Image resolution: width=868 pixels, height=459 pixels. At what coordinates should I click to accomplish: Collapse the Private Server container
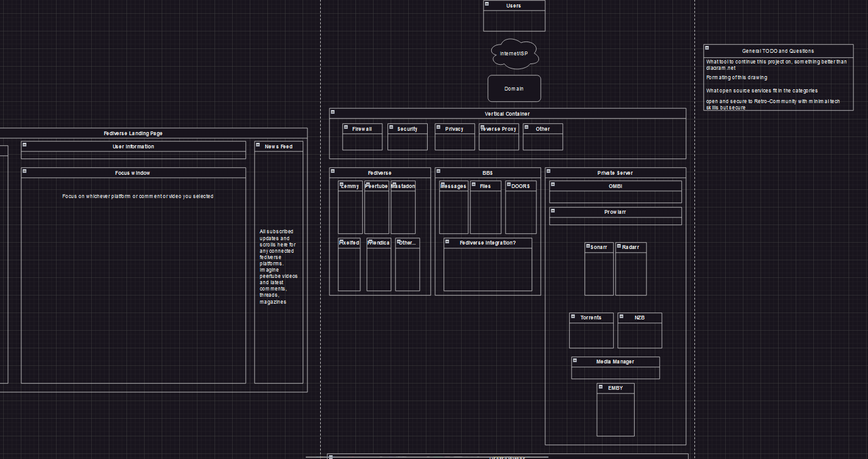tap(548, 171)
